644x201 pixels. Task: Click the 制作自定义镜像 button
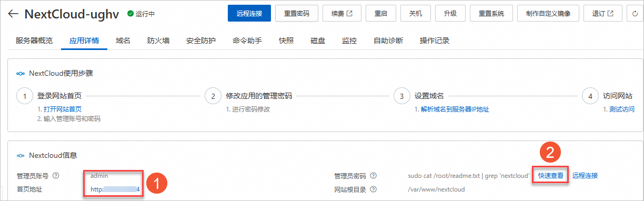coord(547,13)
